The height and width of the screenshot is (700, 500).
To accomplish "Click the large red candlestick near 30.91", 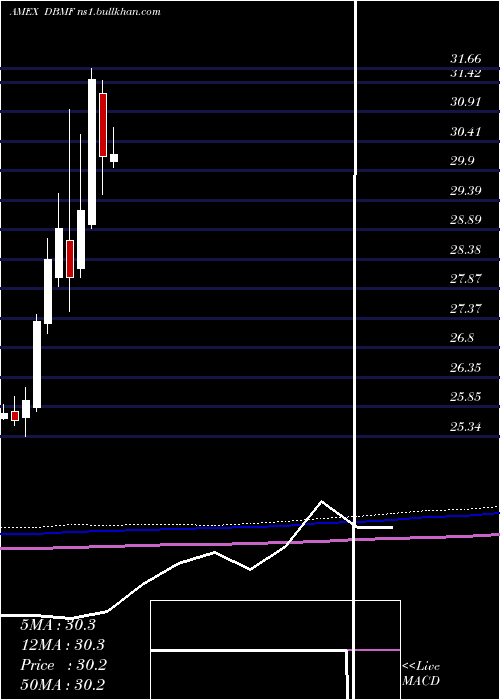I will 103,125.
